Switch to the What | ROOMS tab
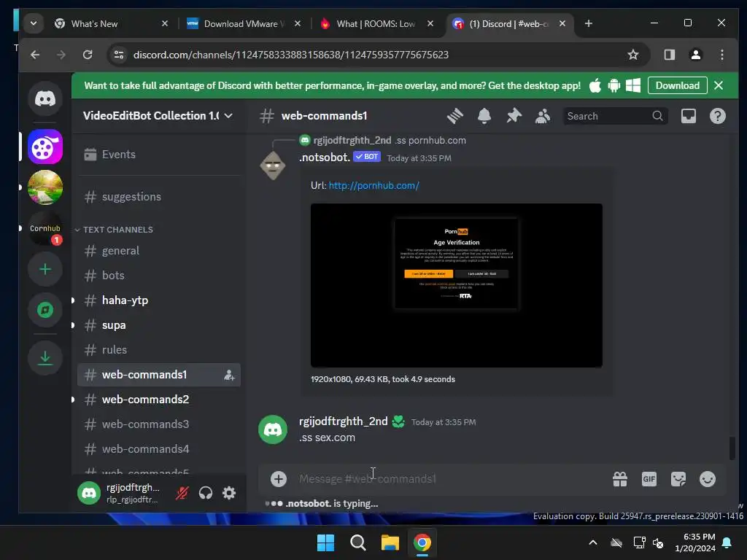 [376, 24]
